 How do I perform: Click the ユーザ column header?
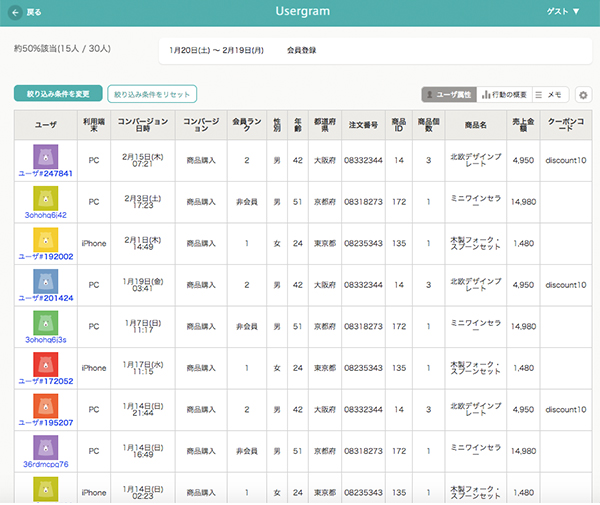click(x=46, y=125)
